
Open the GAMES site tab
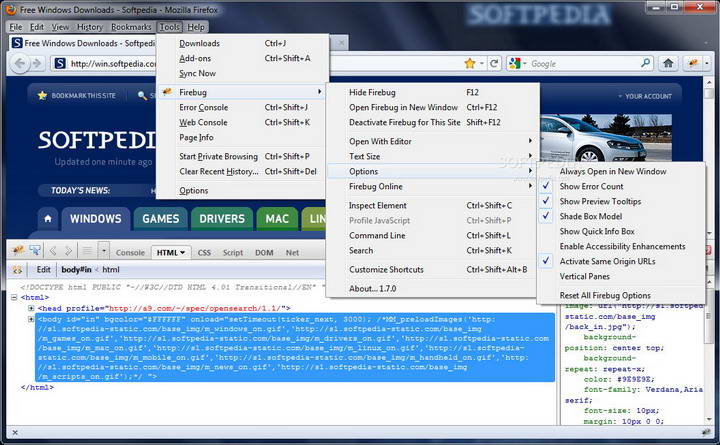point(160,219)
